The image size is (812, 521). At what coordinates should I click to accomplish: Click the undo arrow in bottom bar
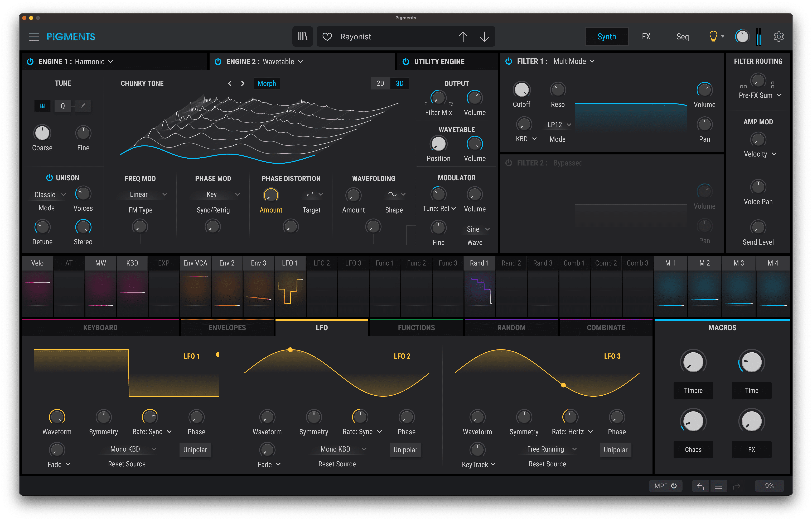pyautogui.click(x=700, y=486)
